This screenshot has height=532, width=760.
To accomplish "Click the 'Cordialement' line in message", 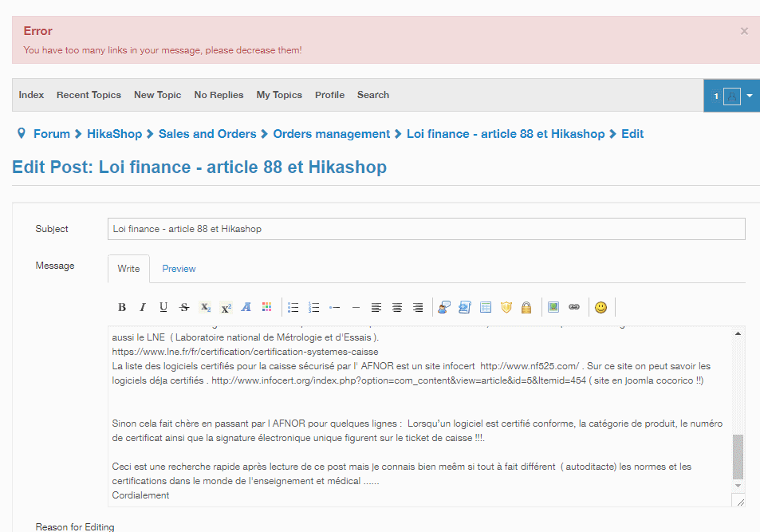I will pyautogui.click(x=140, y=495).
